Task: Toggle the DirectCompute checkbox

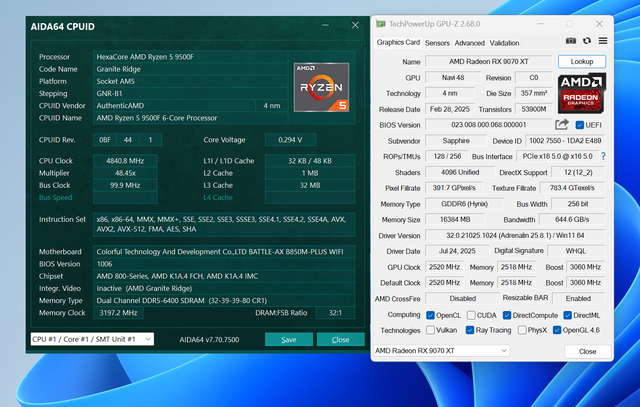Action: coord(507,315)
